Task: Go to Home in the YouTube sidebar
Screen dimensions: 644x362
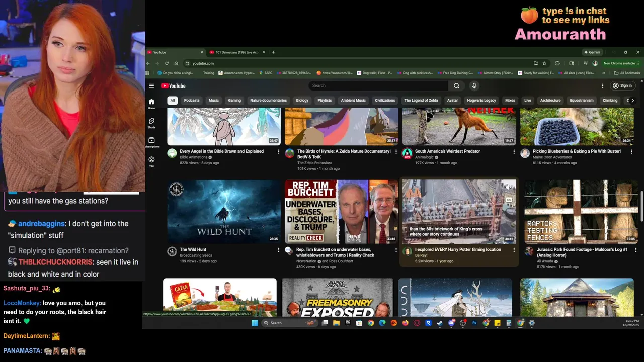Action: point(151,104)
